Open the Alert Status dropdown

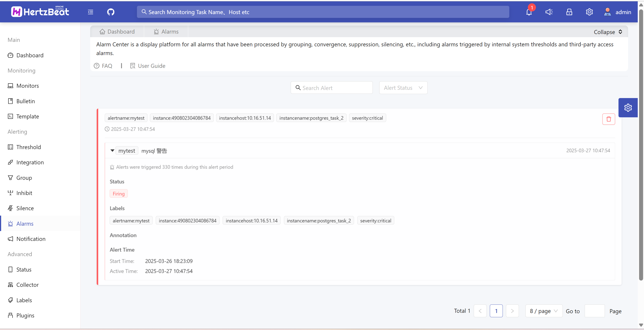[403, 88]
